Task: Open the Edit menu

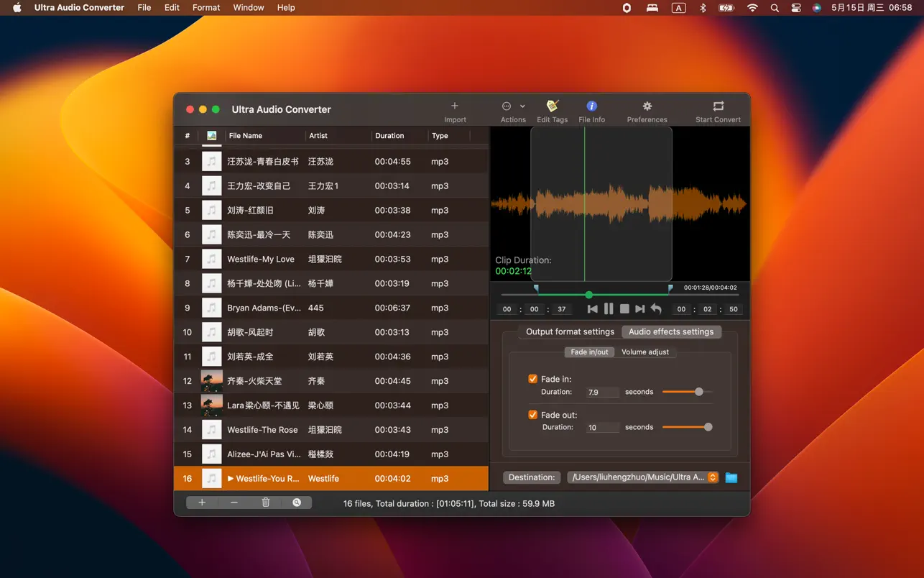Action: 172,7
